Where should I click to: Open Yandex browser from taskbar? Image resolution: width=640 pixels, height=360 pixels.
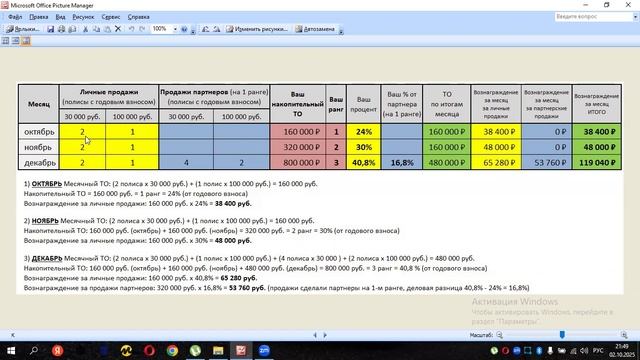(x=58, y=351)
